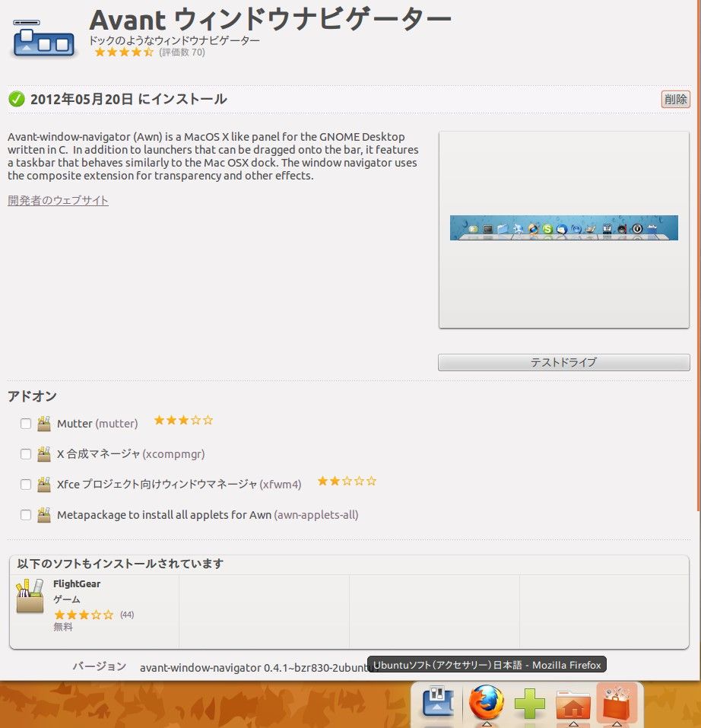The width and height of the screenshot is (701, 728).
Task: Click the X 合成マネージャ (xcompmgr) label
Action: click(131, 453)
